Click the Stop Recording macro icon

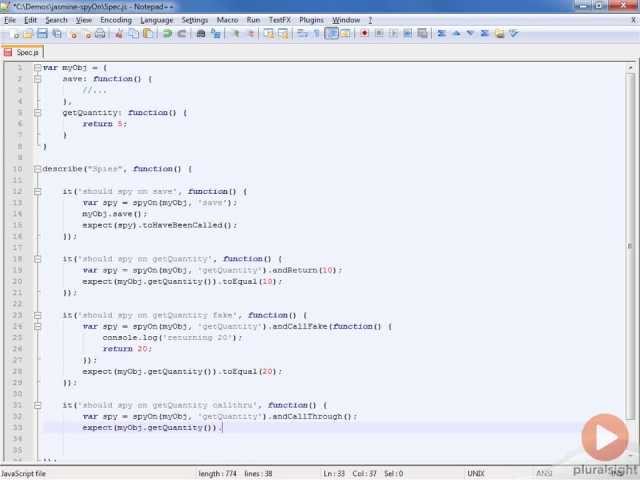[x=379, y=34]
